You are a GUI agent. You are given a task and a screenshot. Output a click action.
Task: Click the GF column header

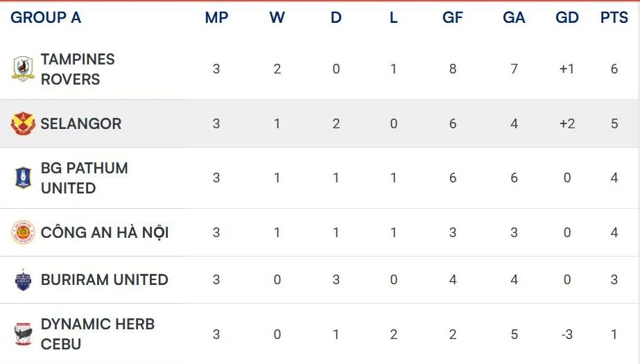point(452,18)
